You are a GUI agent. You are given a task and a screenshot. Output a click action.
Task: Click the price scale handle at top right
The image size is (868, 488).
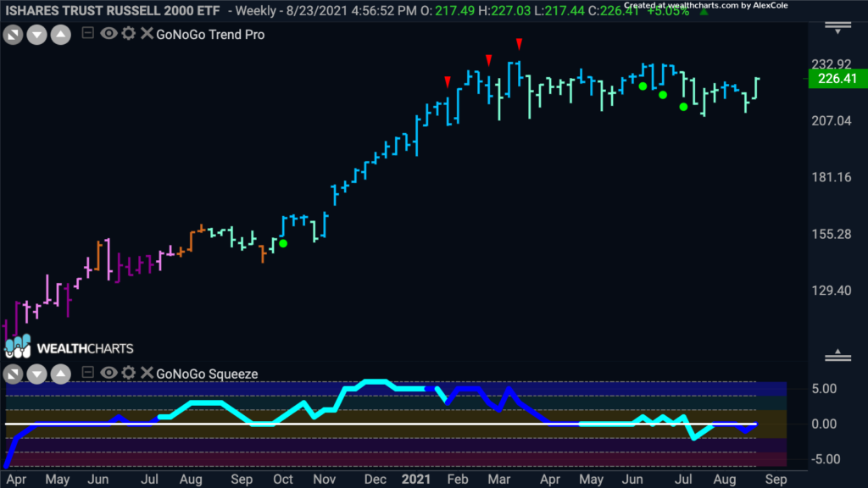click(x=838, y=28)
